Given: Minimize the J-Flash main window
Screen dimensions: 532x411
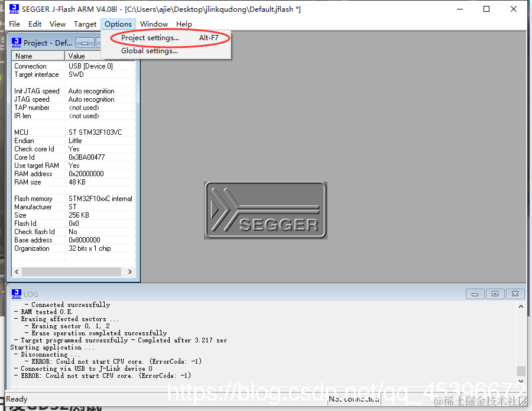Looking at the screenshot, I should point(460,9).
